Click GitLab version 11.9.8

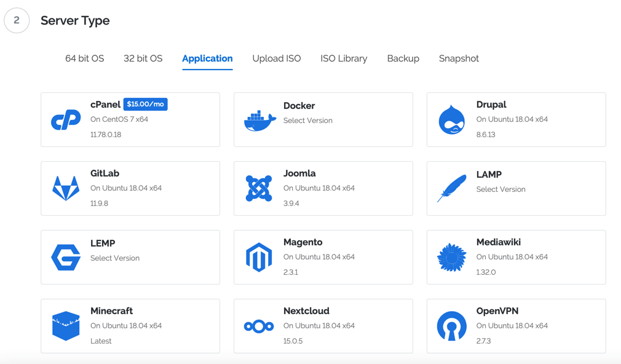pos(99,204)
